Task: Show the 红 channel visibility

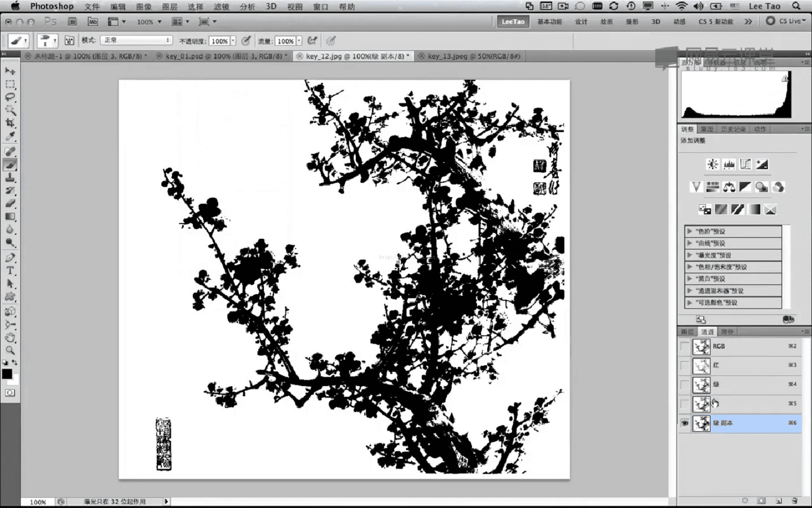Action: pos(685,365)
